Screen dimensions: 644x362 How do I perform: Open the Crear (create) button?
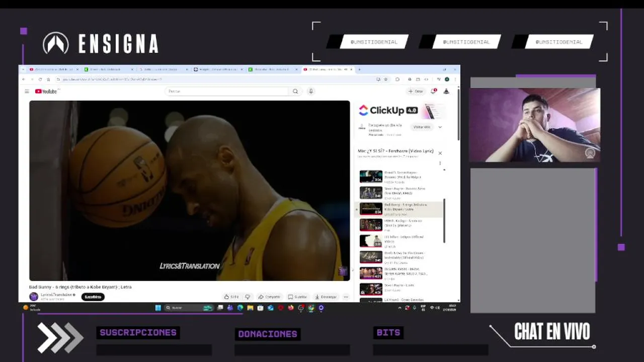[416, 91]
